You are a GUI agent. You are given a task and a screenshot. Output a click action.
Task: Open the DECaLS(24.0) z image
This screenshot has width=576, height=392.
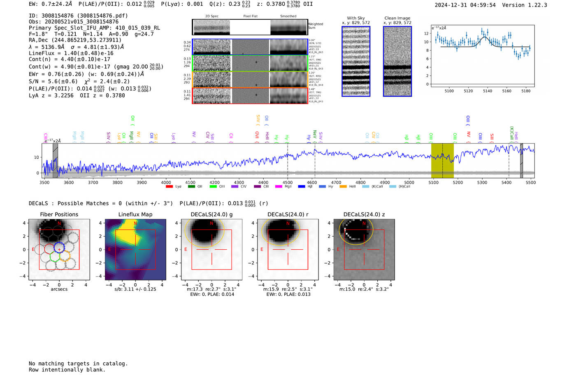[x=364, y=249]
